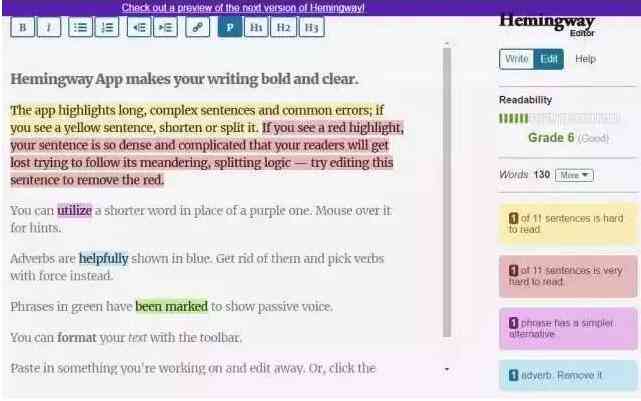
Task: Select the purple highlighted word utilize
Action: 74,211
